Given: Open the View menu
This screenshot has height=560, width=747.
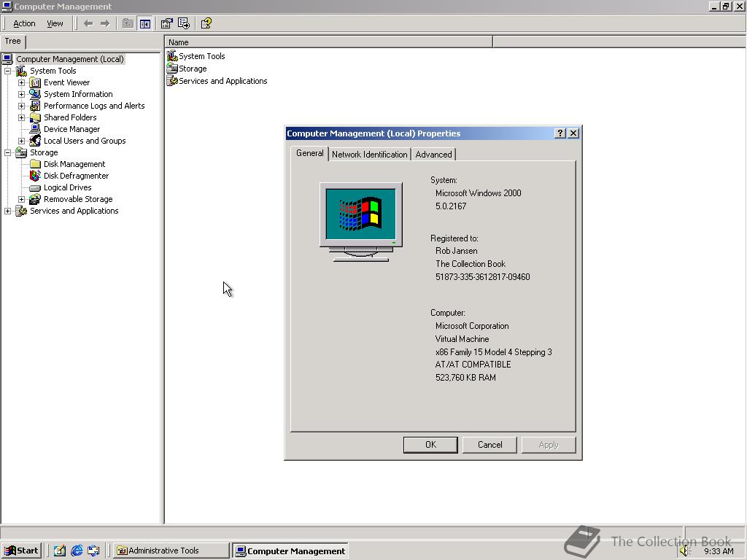Looking at the screenshot, I should tap(55, 23).
